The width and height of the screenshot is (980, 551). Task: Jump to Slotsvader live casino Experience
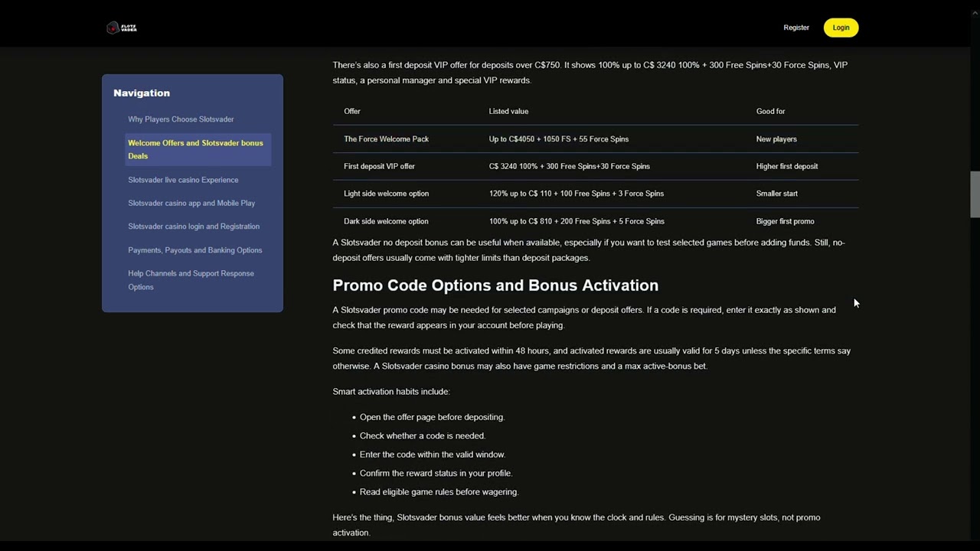pos(183,180)
